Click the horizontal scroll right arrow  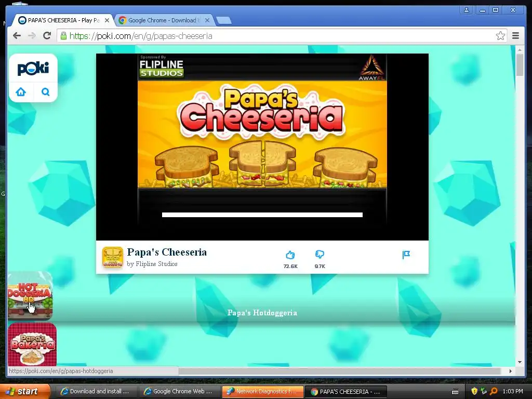(x=511, y=371)
